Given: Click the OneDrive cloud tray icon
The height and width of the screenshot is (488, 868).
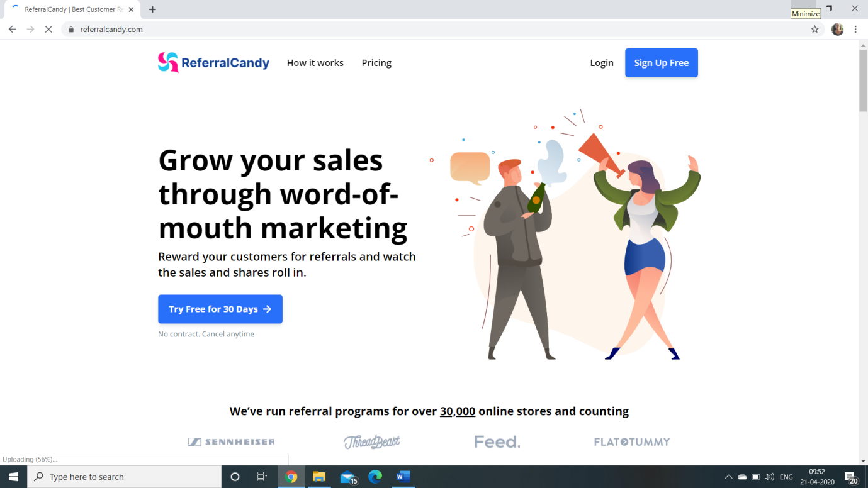Looking at the screenshot, I should tap(742, 477).
